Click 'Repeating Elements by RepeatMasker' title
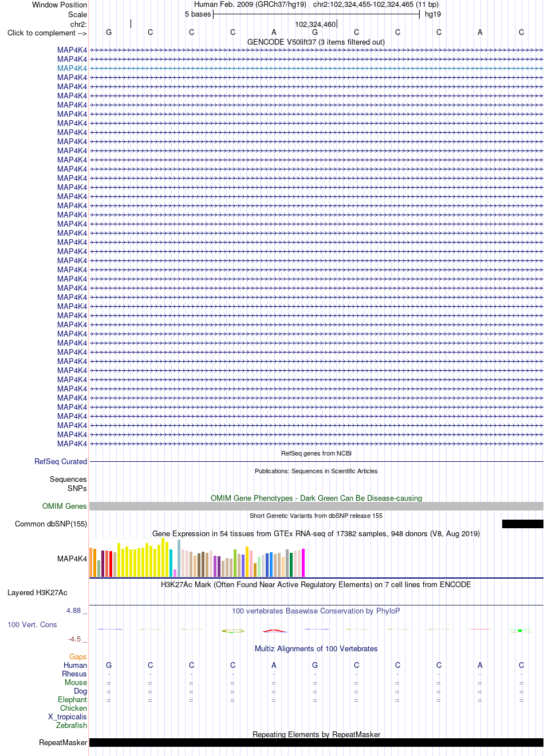Viewport: 544px width, 756px height. (316, 734)
